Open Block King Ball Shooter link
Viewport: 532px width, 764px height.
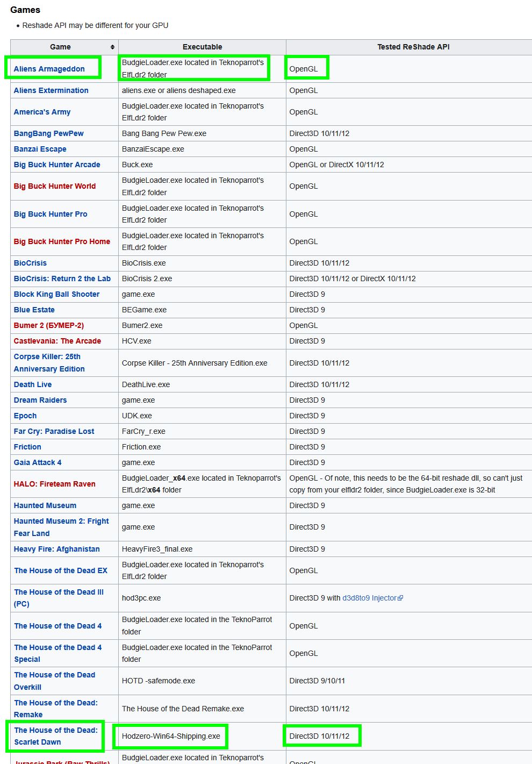(56, 294)
